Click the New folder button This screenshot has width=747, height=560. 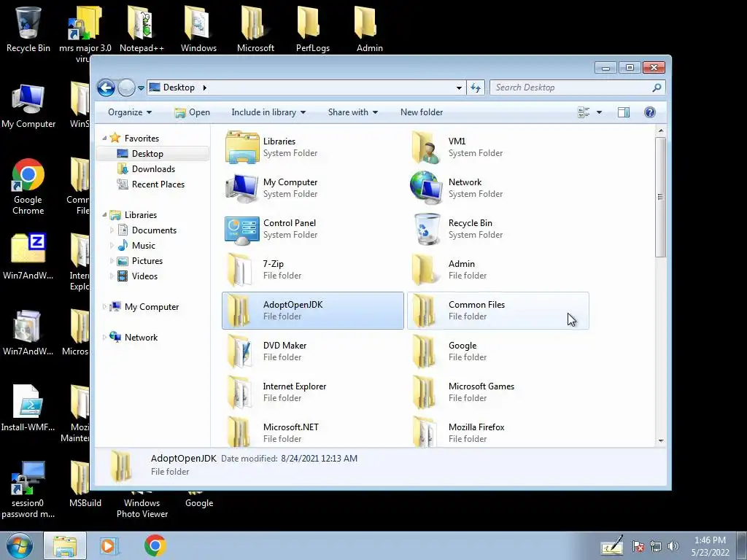(422, 112)
